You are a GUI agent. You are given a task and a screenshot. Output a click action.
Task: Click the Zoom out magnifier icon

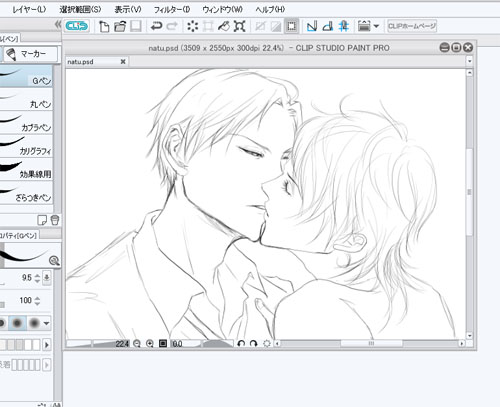tap(137, 344)
